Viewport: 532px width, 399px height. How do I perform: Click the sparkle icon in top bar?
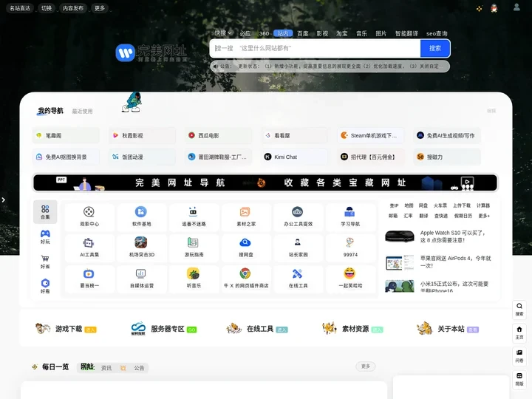479,8
